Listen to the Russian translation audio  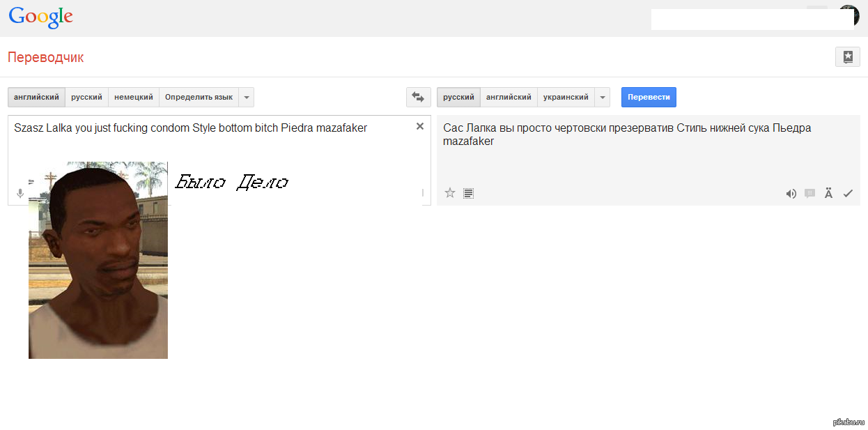pos(791,194)
